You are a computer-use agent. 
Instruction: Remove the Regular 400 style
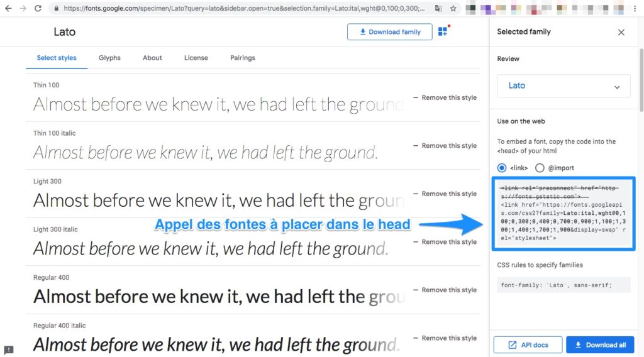coord(445,290)
